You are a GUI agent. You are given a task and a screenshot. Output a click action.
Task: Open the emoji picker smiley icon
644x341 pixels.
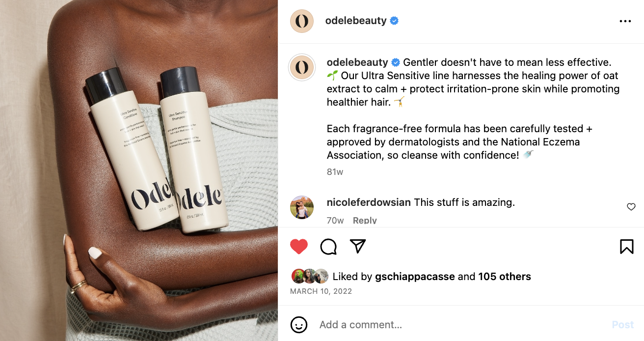(x=299, y=325)
